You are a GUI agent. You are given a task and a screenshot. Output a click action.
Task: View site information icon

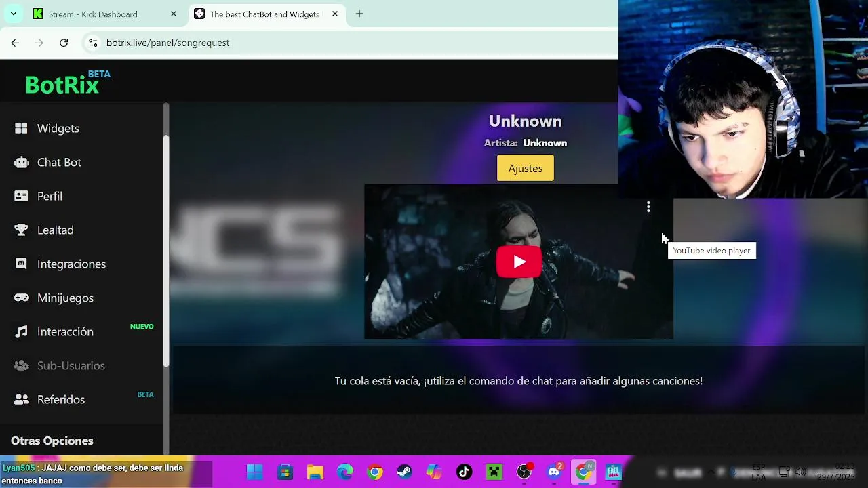93,43
